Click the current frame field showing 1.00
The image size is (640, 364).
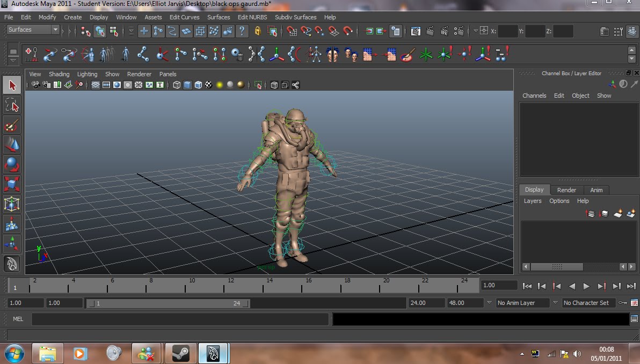pyautogui.click(x=499, y=285)
